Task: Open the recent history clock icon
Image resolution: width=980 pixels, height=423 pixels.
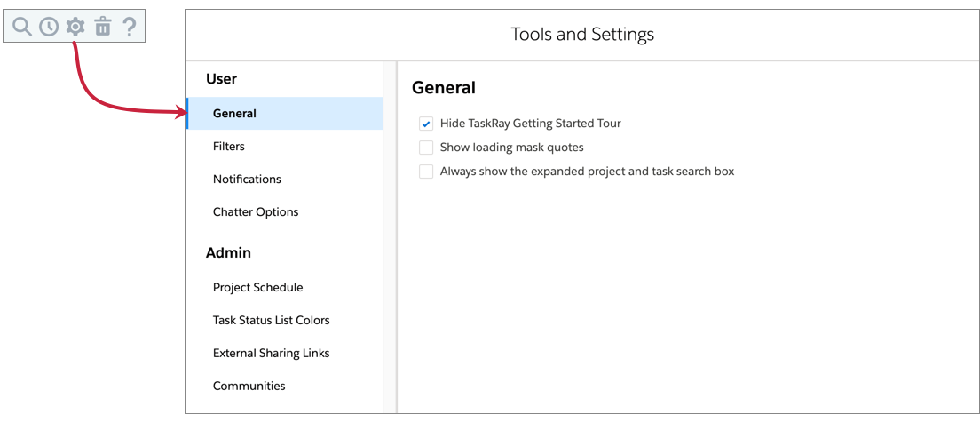Action: click(x=49, y=27)
